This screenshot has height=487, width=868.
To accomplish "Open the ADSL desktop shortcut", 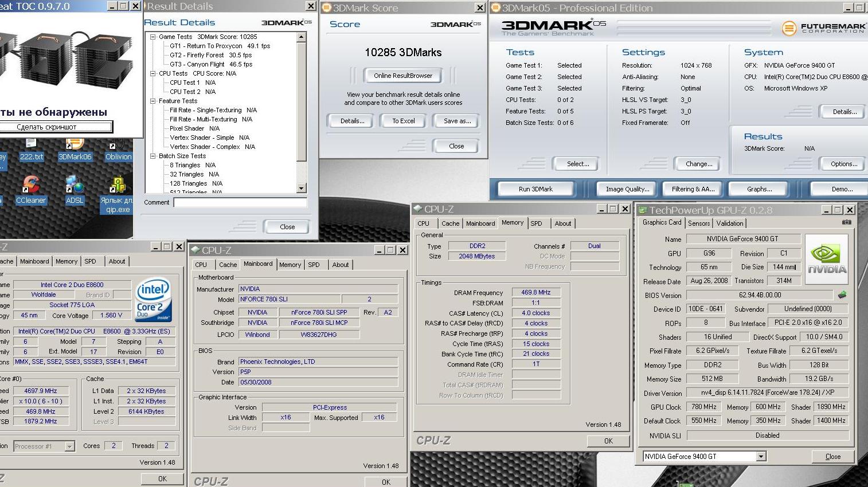I will pos(75,190).
